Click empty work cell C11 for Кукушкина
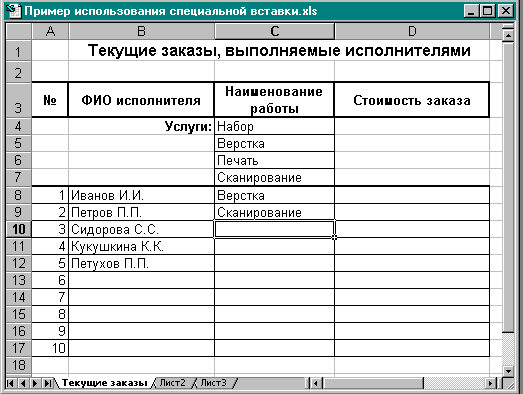The image size is (523, 394). pos(274,246)
